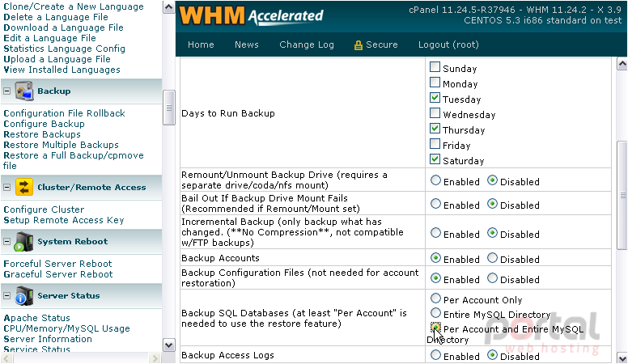Open Upload a Language File

point(57,59)
